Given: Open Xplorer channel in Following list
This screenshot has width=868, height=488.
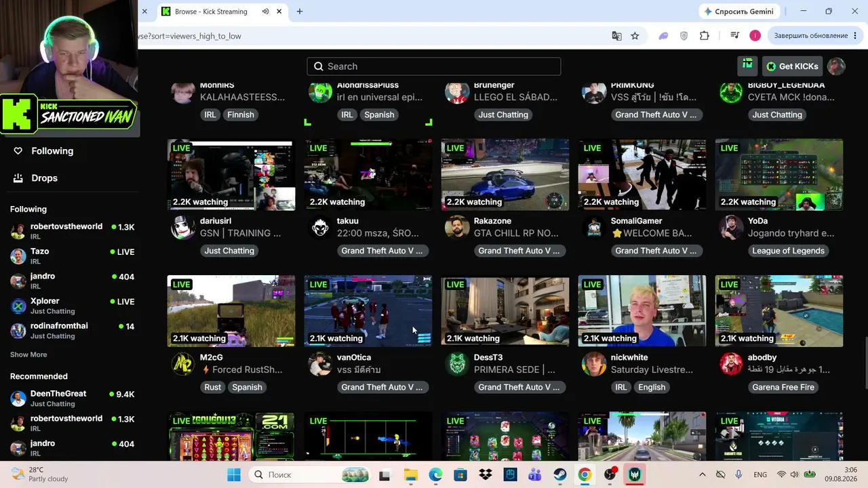Looking at the screenshot, I should click(72, 306).
